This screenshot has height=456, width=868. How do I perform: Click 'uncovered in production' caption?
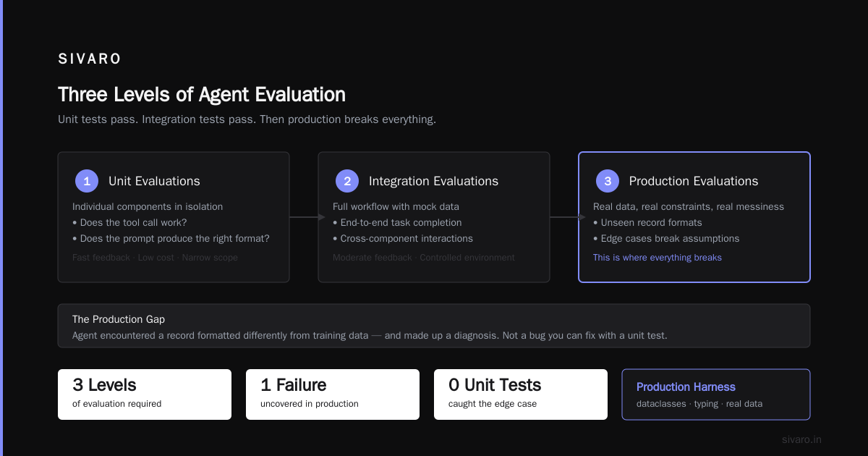coord(310,404)
